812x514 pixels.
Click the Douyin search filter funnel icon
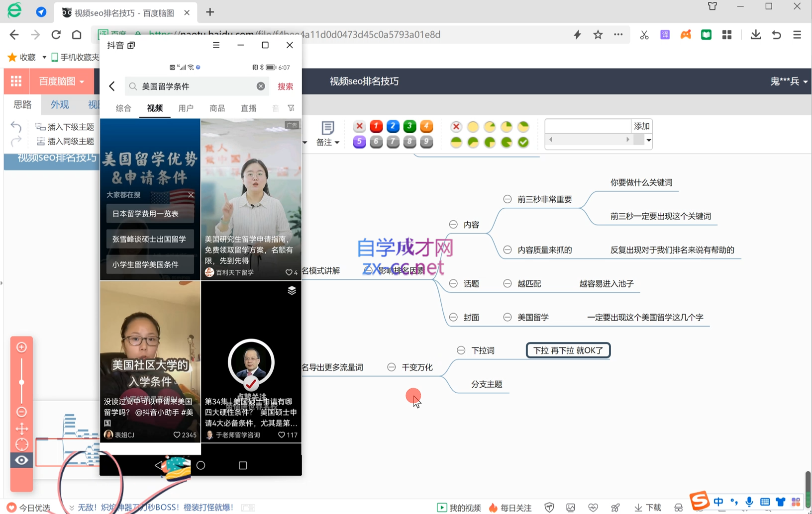point(291,108)
